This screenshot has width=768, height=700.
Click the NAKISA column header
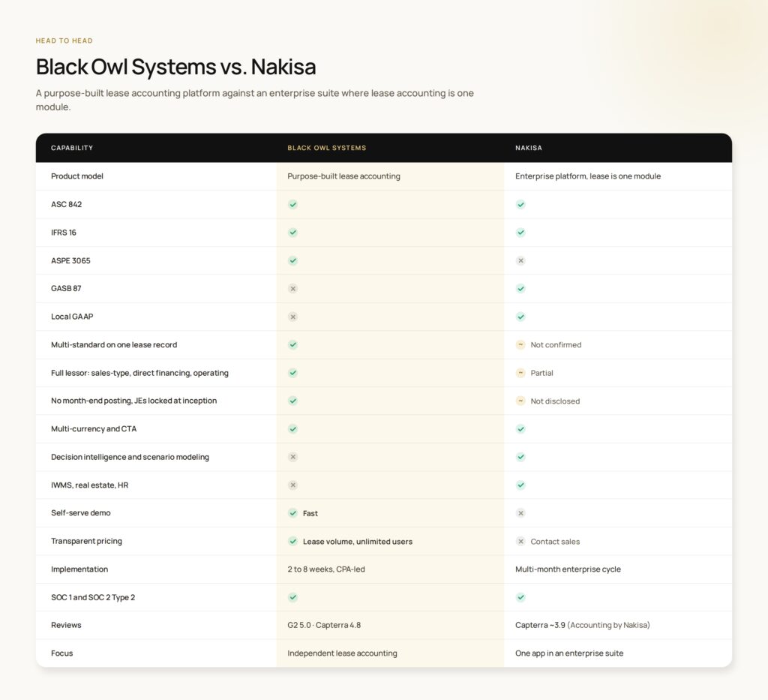pyautogui.click(x=529, y=148)
